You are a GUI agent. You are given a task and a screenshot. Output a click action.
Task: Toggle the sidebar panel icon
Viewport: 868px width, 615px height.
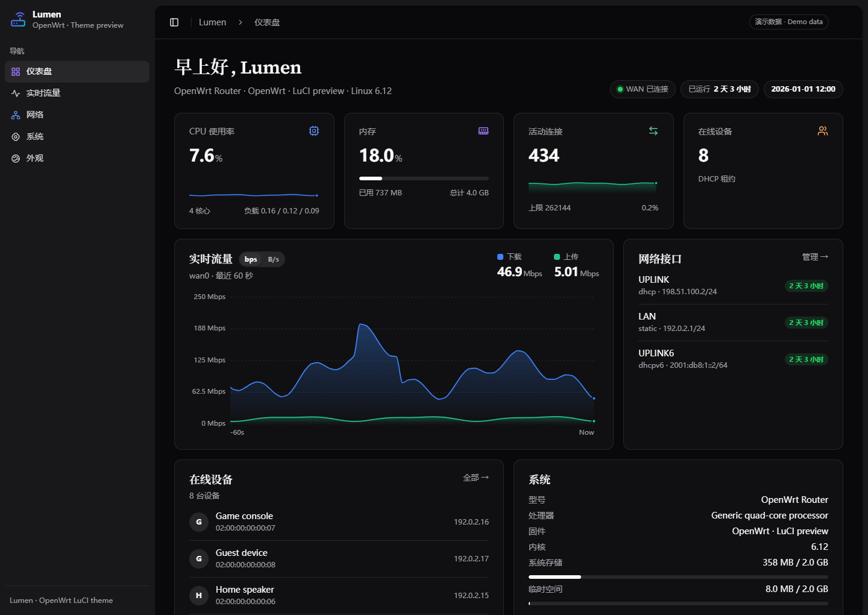tap(174, 22)
